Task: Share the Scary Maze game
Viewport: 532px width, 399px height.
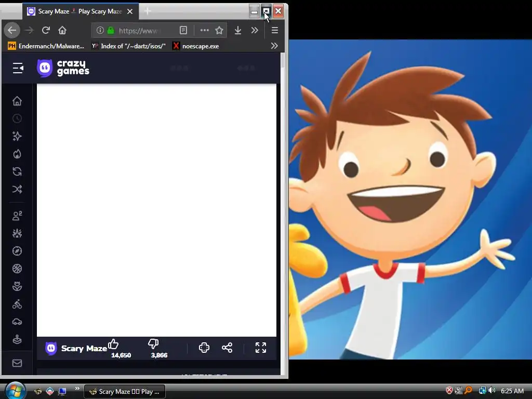Action: [227, 348]
